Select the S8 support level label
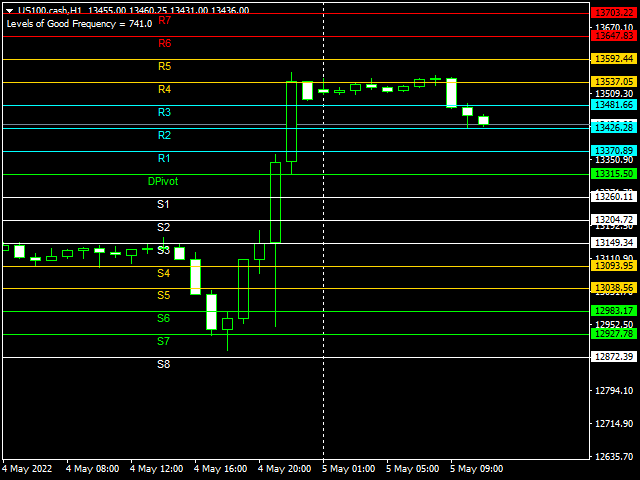Viewport: 640px width, 480px height. tap(163, 364)
